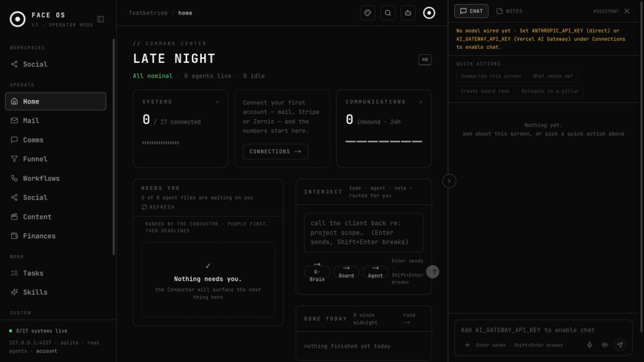Open the Systems card arrow icon

(x=217, y=102)
